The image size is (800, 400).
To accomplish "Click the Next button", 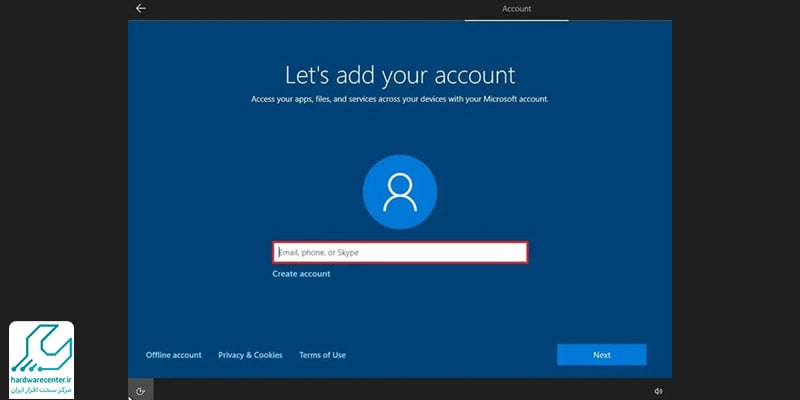I will click(602, 355).
